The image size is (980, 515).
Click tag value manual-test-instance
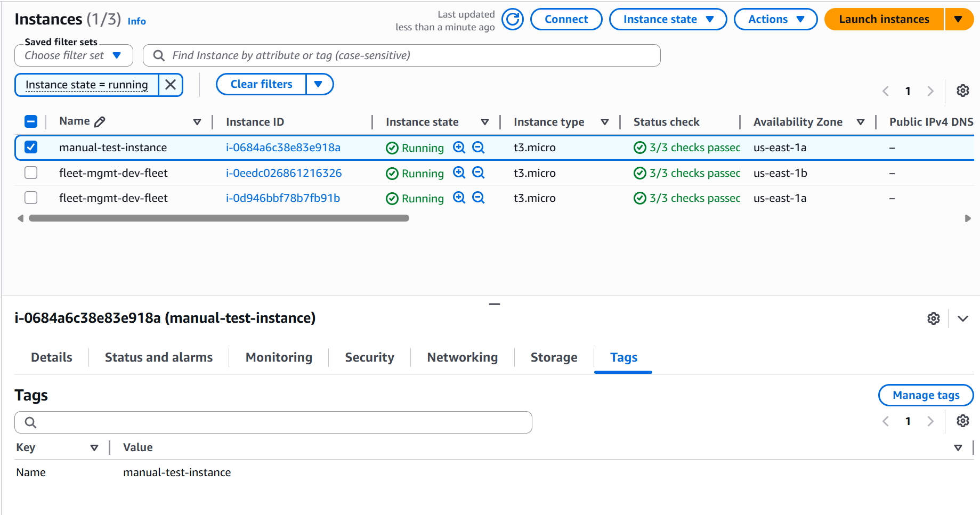[177, 472]
